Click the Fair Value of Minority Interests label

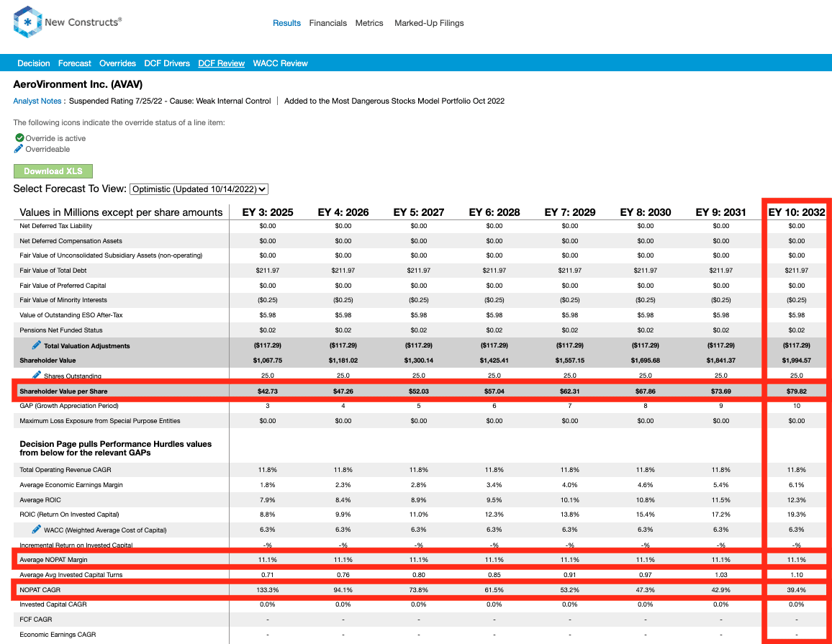pyautogui.click(x=63, y=300)
